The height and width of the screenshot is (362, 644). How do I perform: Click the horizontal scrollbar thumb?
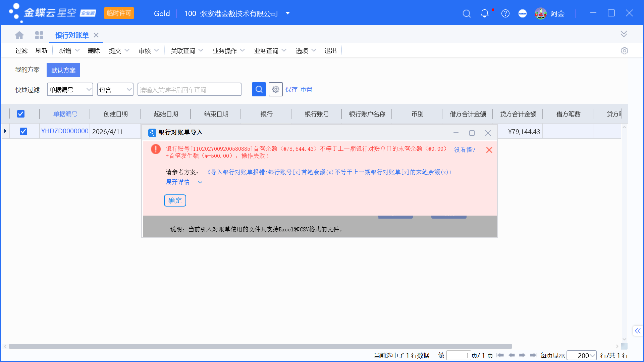pyautogui.click(x=260, y=346)
